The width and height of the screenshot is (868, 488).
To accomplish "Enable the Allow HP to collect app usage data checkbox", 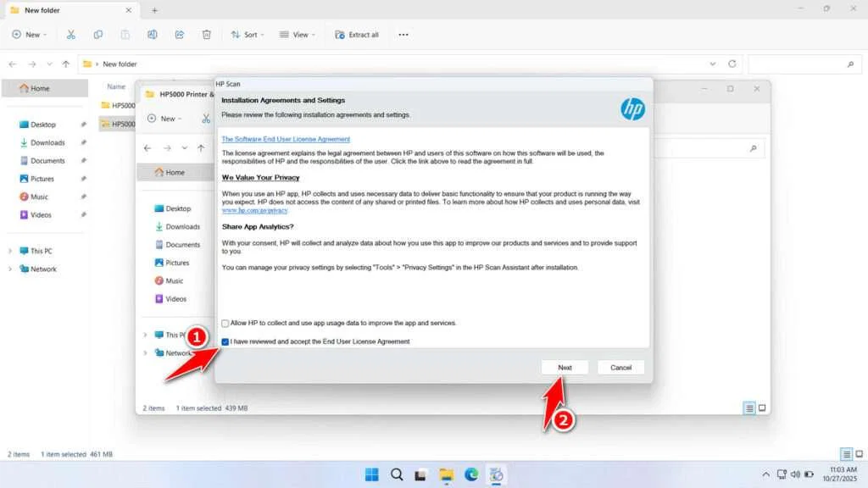I will [x=225, y=323].
